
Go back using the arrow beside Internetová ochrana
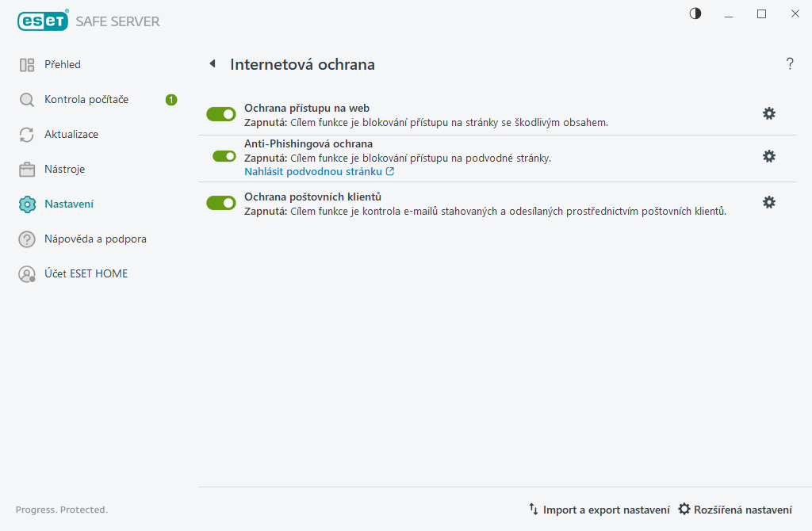pos(212,64)
